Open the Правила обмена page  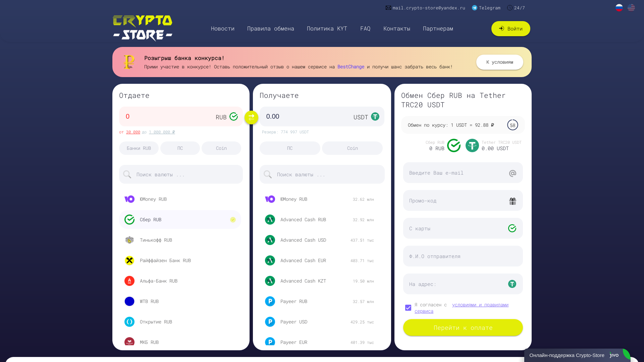point(271,28)
